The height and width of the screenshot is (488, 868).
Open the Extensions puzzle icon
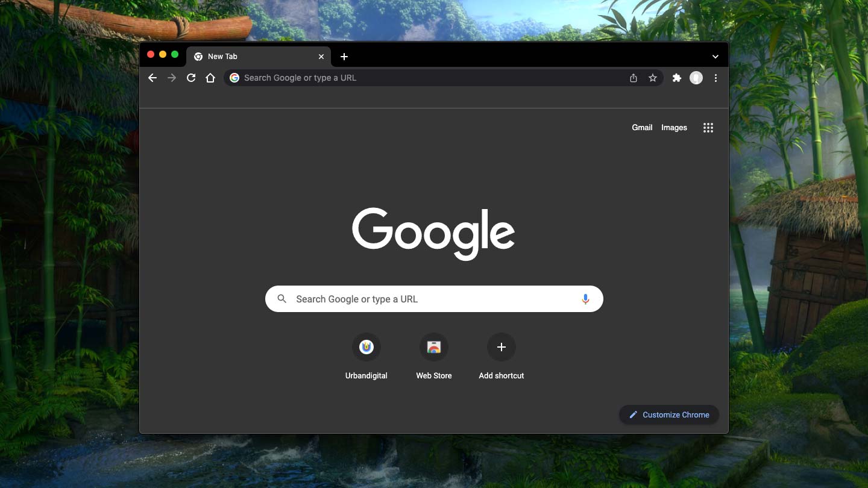pos(677,78)
